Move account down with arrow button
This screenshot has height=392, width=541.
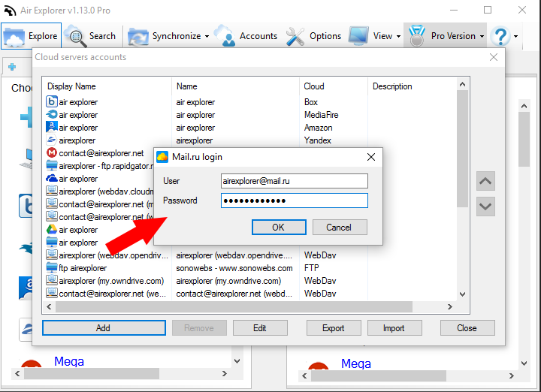click(485, 207)
